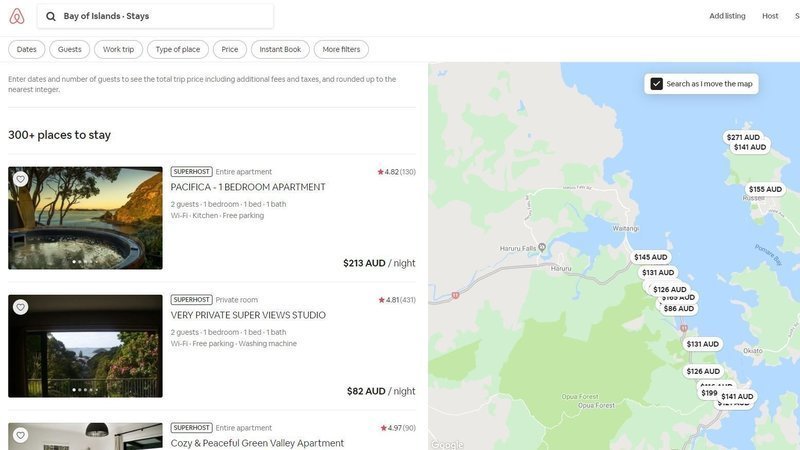Open the Guests filter dropdown
Screen dimensions: 800x450
[x=70, y=49]
